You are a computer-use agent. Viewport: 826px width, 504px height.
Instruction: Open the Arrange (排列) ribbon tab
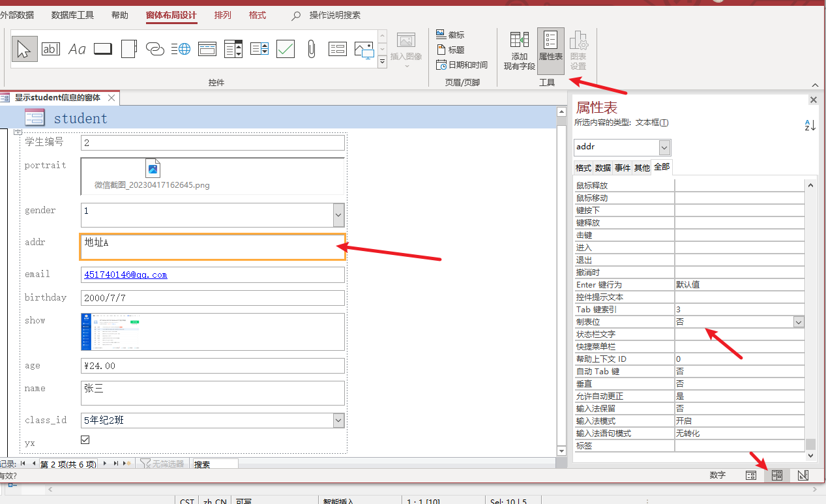tap(222, 15)
